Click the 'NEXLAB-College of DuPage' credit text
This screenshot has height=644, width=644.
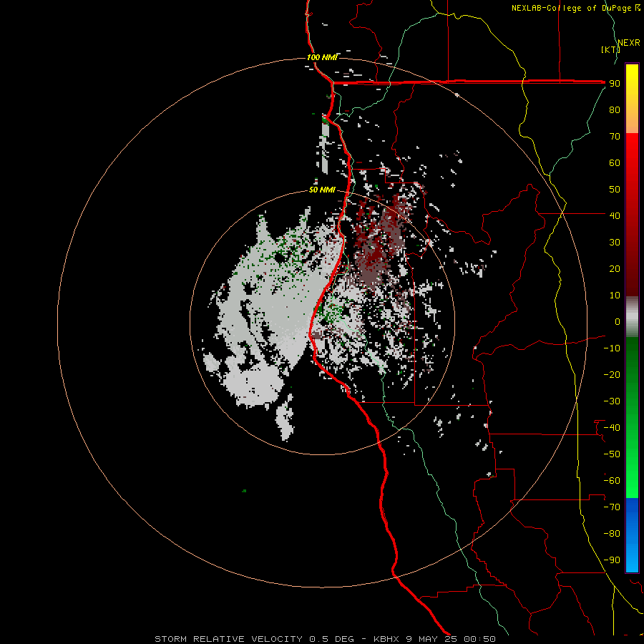click(571, 8)
